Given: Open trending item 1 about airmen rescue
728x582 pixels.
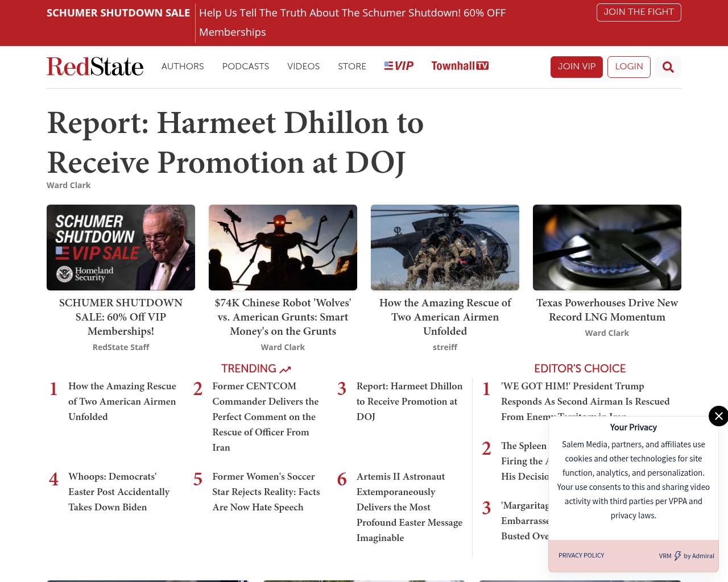Looking at the screenshot, I should 122,401.
